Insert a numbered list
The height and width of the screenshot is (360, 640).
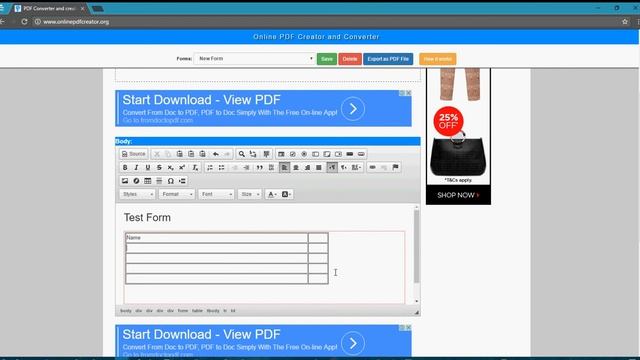pyautogui.click(x=210, y=167)
